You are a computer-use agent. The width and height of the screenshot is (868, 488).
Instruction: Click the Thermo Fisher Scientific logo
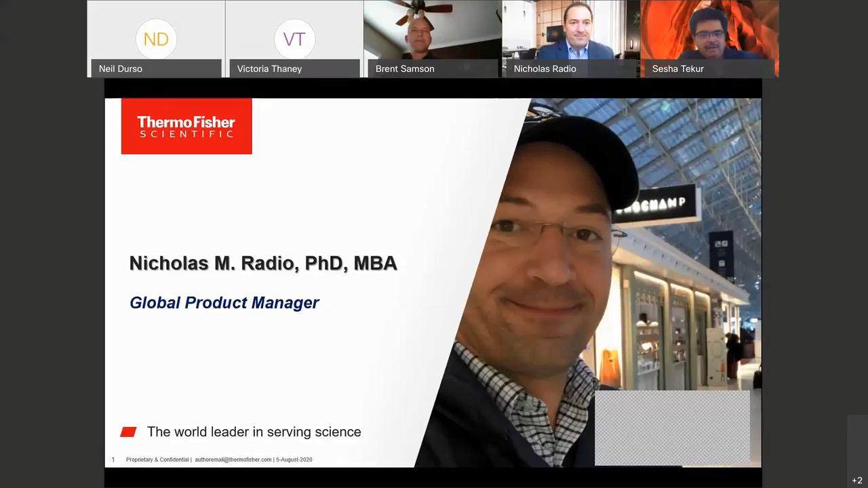pyautogui.click(x=186, y=126)
